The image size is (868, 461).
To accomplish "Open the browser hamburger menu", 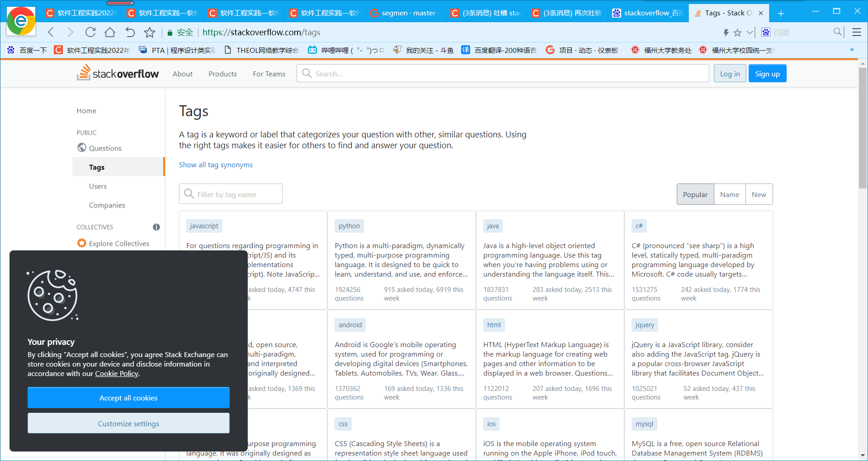I will [x=857, y=32].
